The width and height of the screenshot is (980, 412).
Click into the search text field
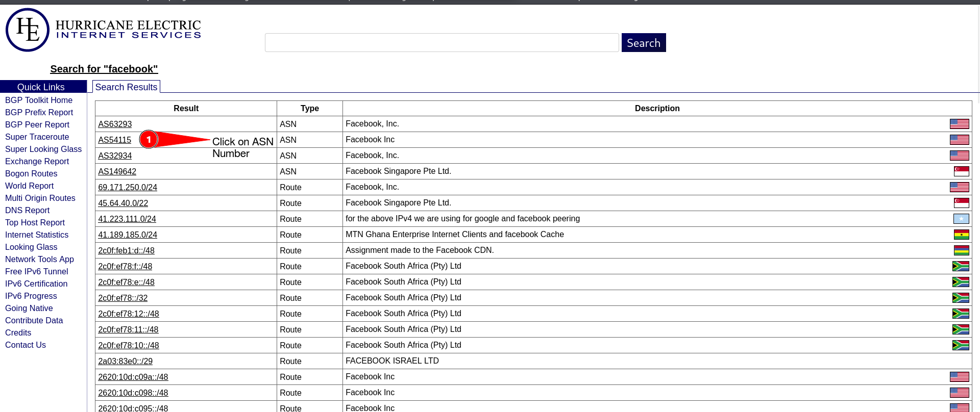pyautogui.click(x=442, y=43)
